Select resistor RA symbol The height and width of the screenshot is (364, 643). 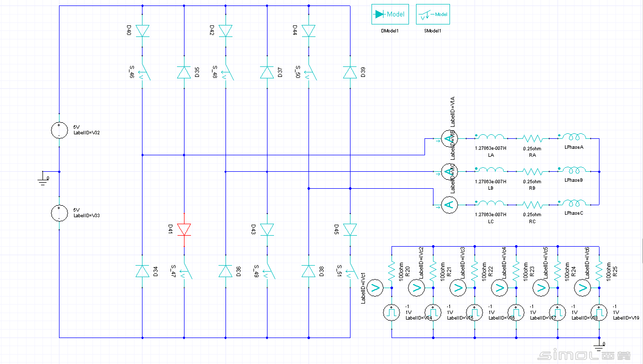(x=532, y=138)
